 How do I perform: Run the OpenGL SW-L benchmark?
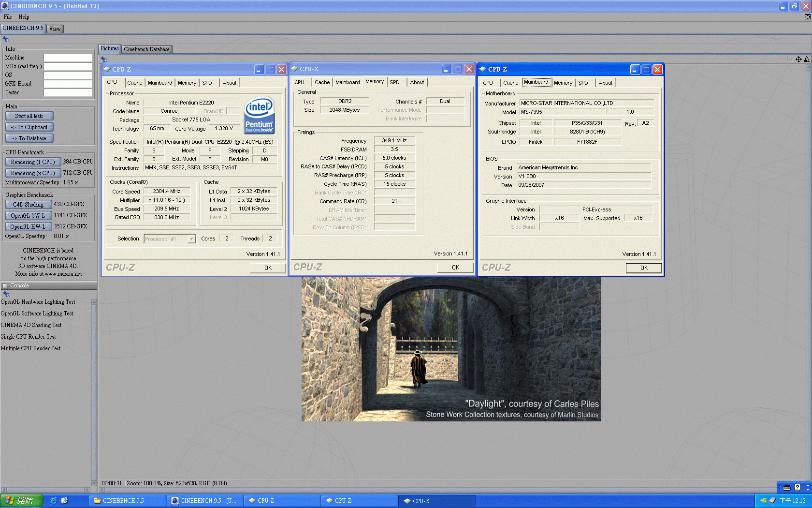pyautogui.click(x=28, y=216)
